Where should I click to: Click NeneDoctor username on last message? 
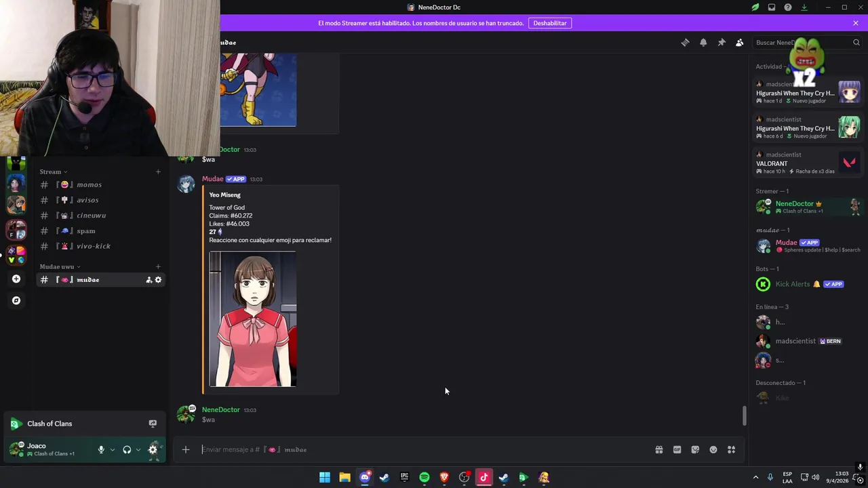pyautogui.click(x=221, y=410)
